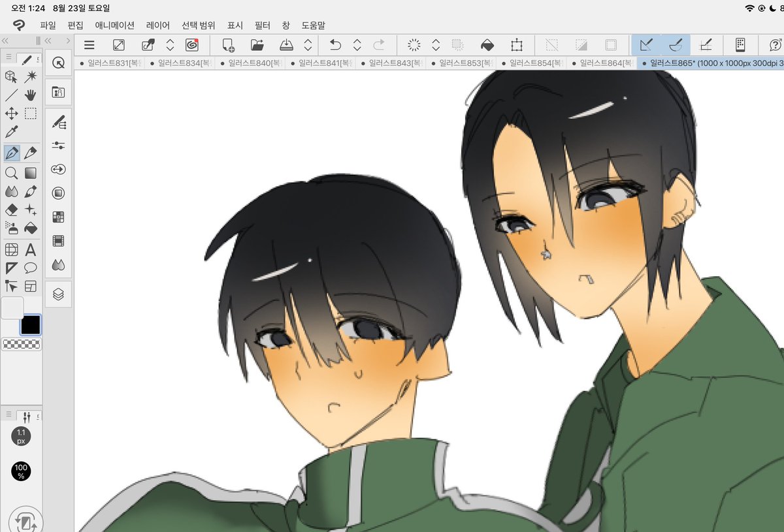Select the Airbrush tool
This screenshot has width=784, height=532.
point(11,228)
